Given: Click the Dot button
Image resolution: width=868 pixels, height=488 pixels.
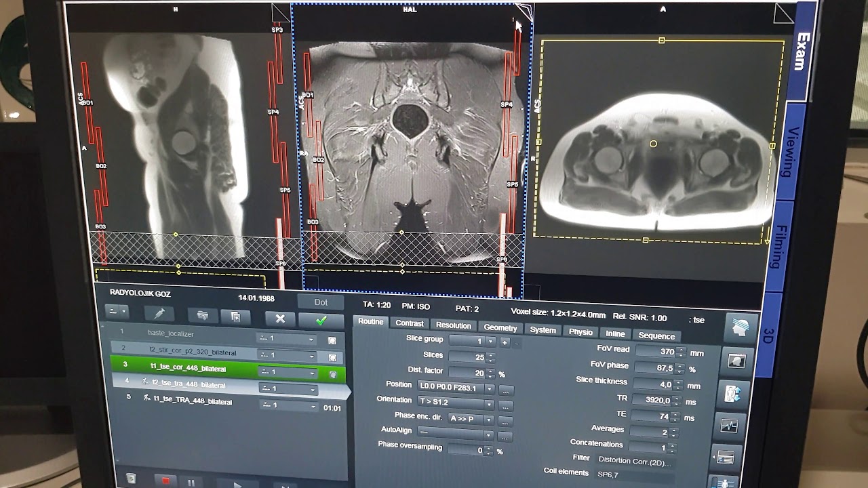Looking at the screenshot, I should (321, 302).
